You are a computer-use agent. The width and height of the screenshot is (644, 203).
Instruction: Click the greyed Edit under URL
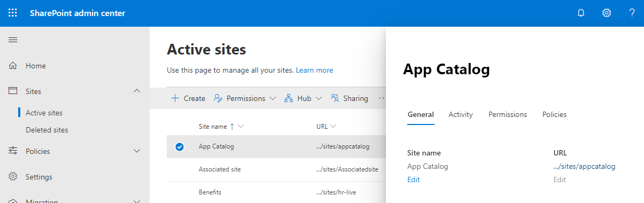[x=560, y=179]
